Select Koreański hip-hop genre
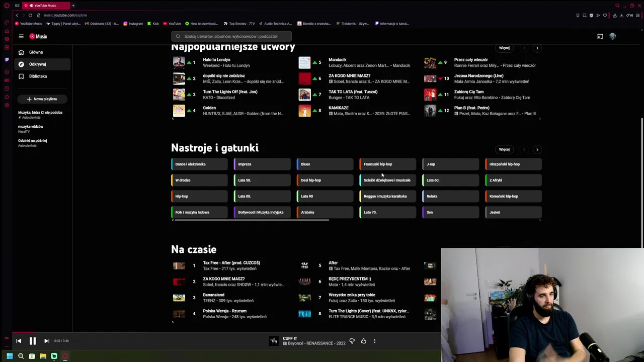 click(x=514, y=197)
